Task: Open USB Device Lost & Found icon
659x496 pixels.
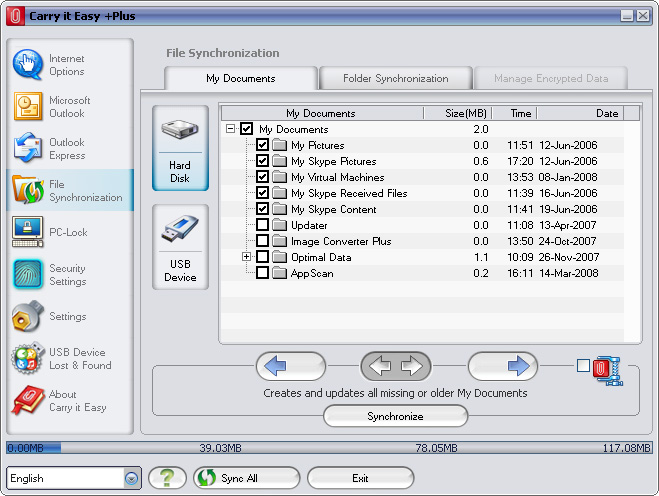Action: pyautogui.click(x=28, y=358)
